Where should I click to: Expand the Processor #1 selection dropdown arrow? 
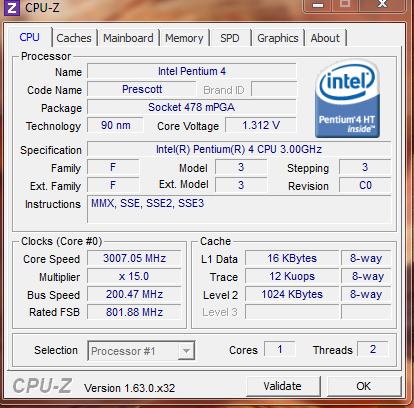(x=186, y=351)
